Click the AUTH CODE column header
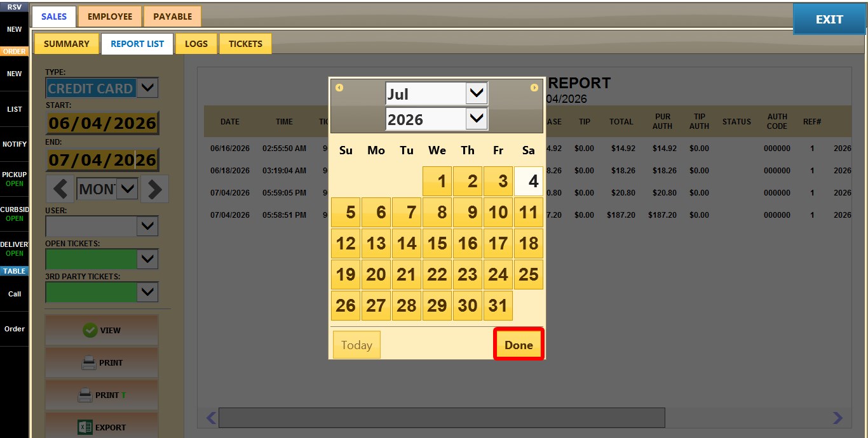This screenshot has width=868, height=438. pyautogui.click(x=777, y=121)
